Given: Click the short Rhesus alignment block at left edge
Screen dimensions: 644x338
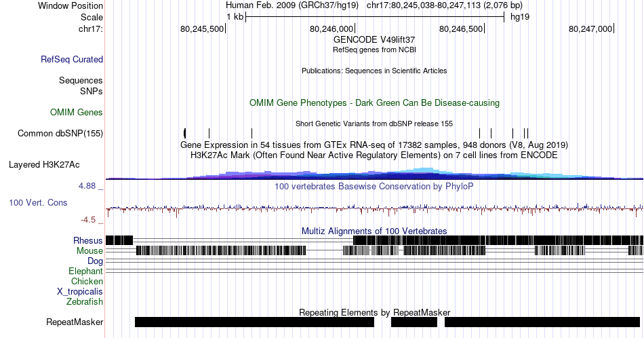Looking at the screenshot, I should 119,240.
